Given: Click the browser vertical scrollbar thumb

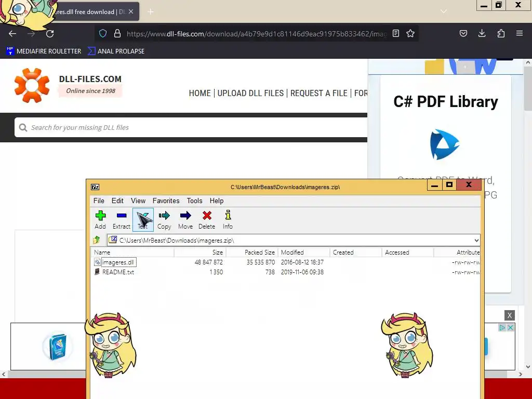Looking at the screenshot, I should [x=528, y=88].
